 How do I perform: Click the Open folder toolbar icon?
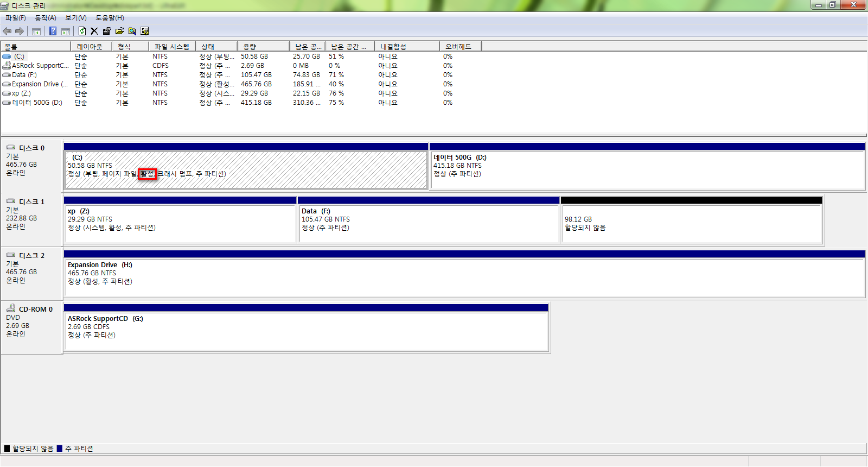pos(119,31)
